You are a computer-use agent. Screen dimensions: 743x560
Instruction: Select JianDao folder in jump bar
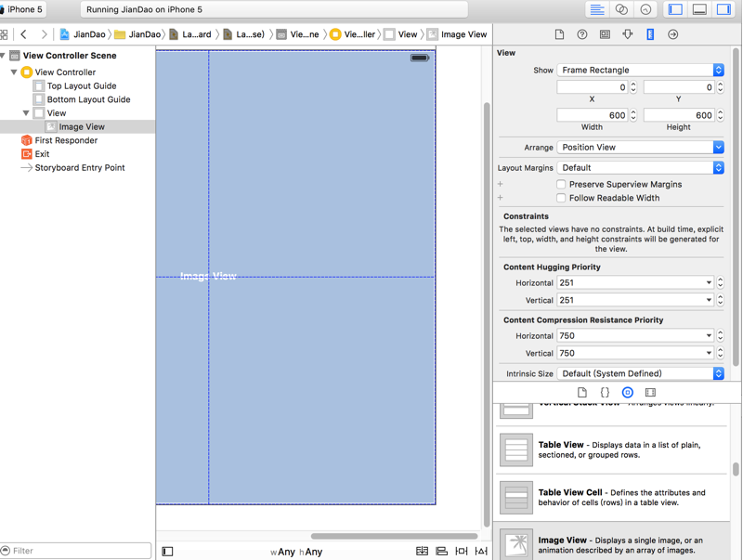click(x=137, y=34)
